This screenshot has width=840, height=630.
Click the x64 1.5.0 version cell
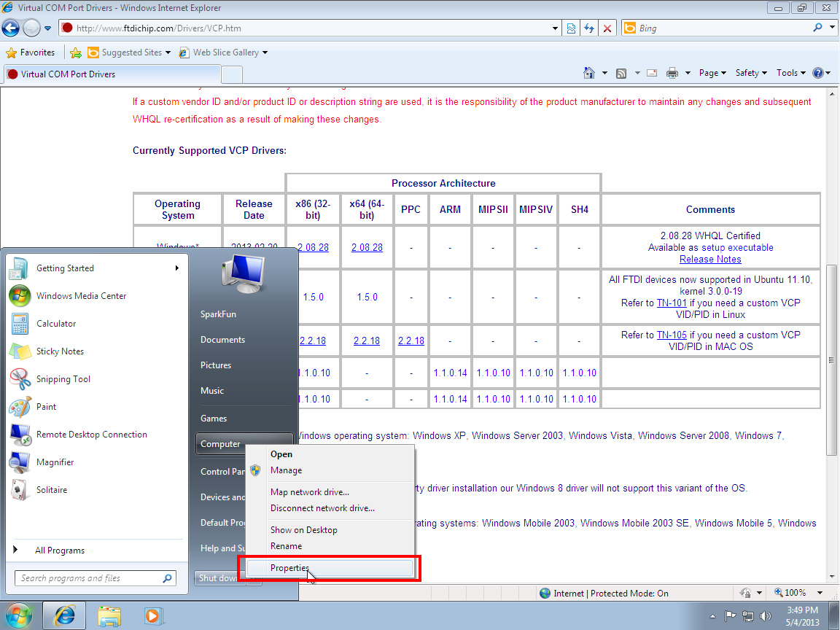367,297
